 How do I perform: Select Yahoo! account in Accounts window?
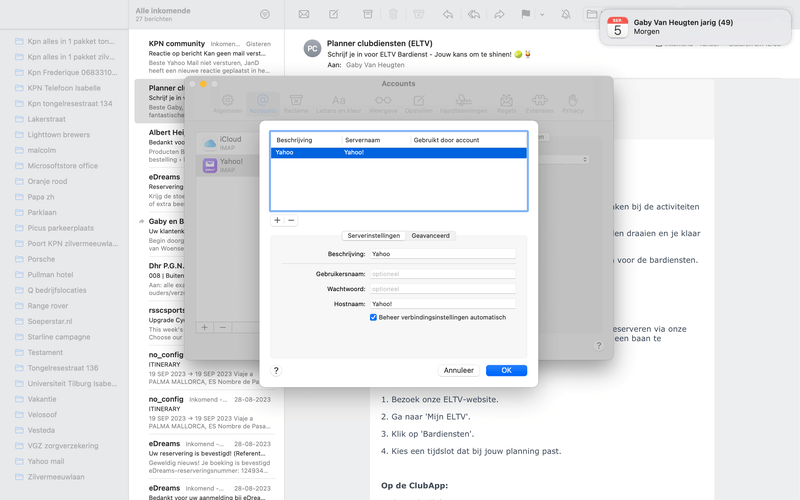228,165
